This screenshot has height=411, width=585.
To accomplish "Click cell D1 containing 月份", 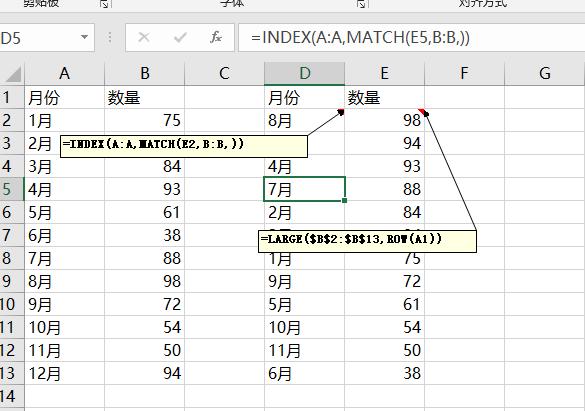I will pyautogui.click(x=304, y=97).
